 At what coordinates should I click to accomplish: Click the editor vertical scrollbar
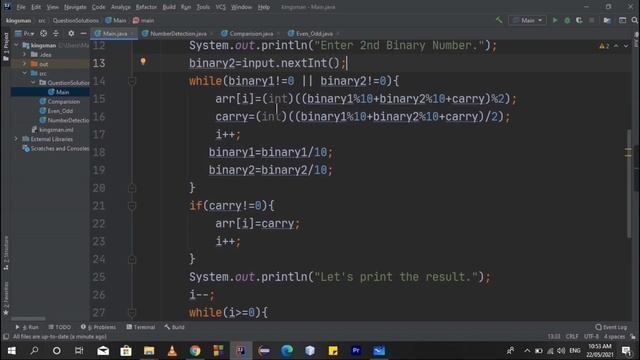[x=629, y=183]
